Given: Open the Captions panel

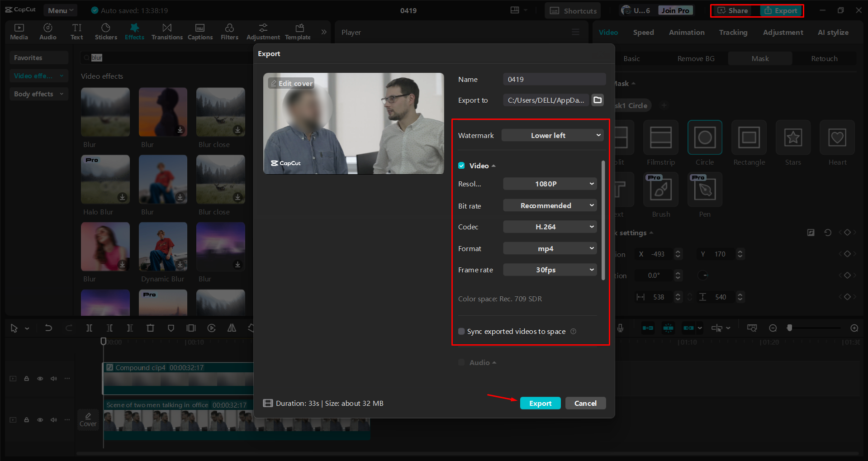Looking at the screenshot, I should click(200, 32).
